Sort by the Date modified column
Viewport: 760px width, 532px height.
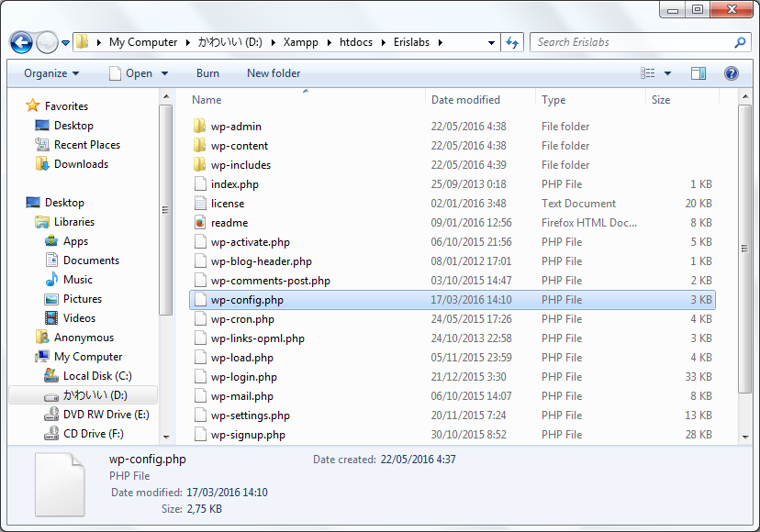pos(464,99)
